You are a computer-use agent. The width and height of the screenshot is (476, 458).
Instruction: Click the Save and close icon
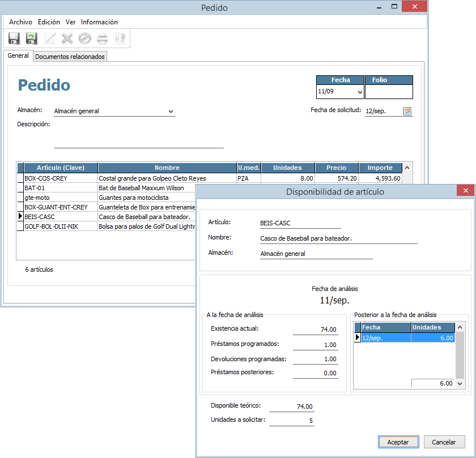coord(32,38)
